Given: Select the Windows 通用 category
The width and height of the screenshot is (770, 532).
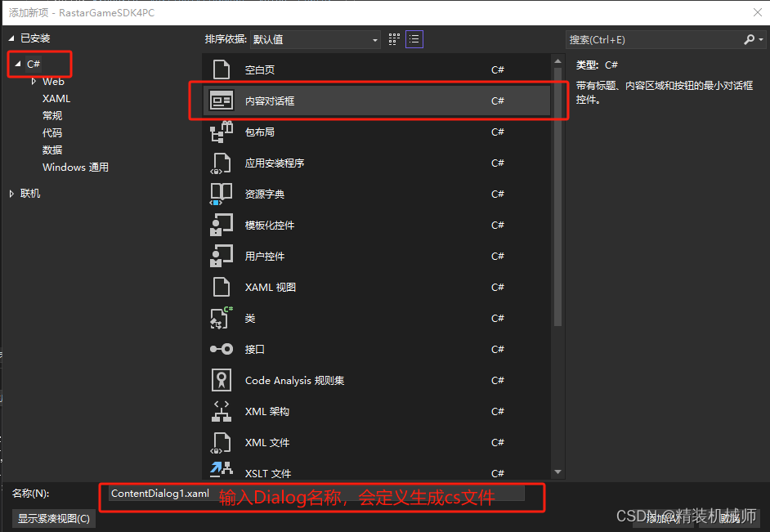Looking at the screenshot, I should coord(76,168).
